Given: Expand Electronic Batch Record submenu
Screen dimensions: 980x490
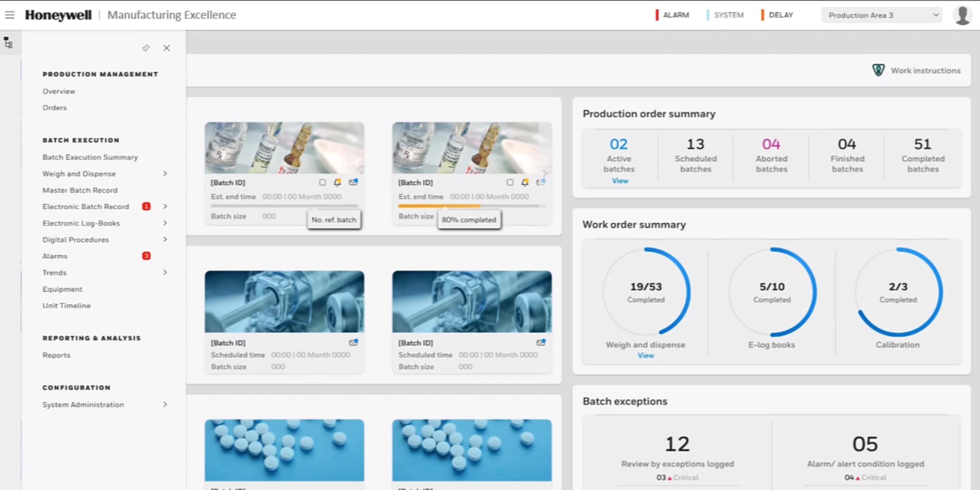Looking at the screenshot, I should click(165, 207).
